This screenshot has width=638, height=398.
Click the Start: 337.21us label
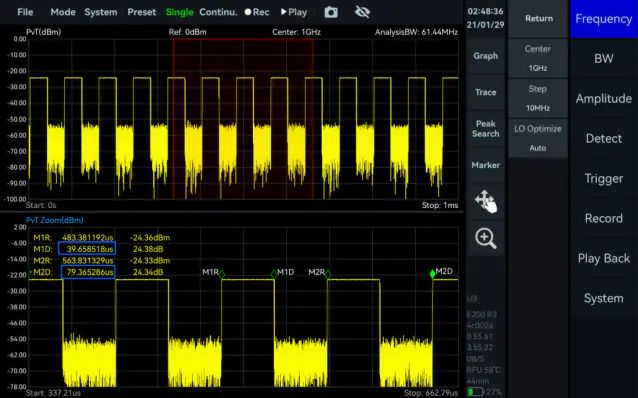(53, 393)
